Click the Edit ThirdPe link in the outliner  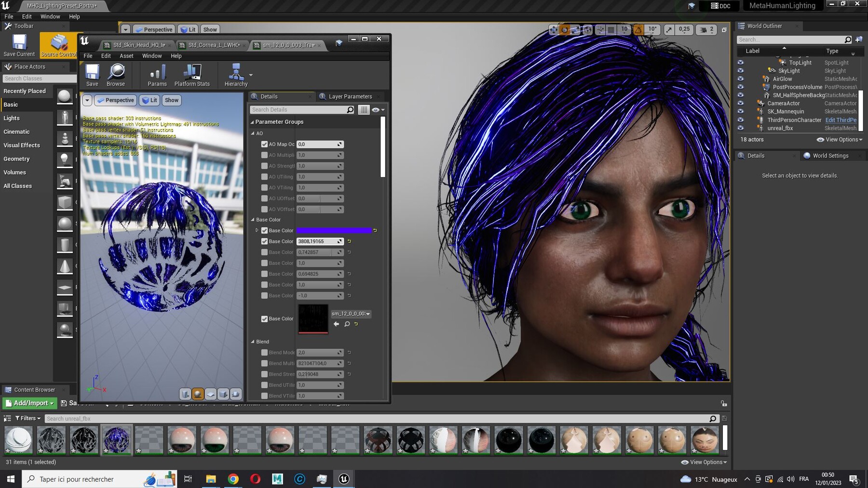(841, 120)
